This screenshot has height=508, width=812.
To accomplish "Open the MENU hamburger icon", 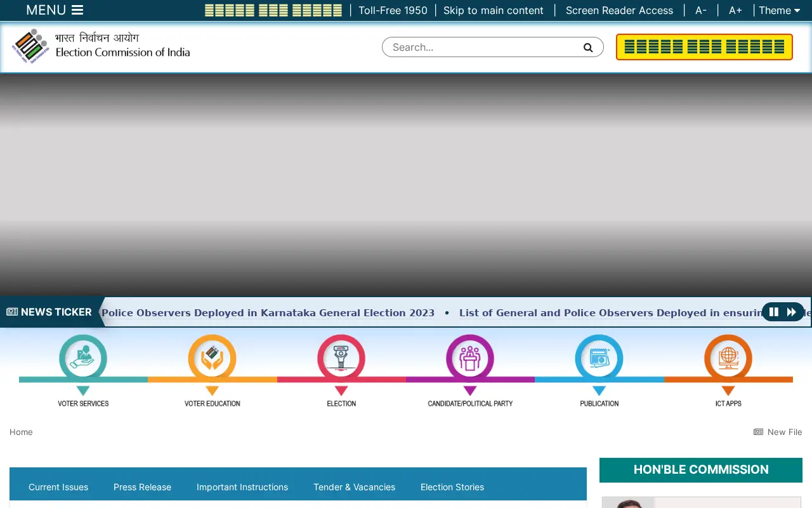I will [77, 10].
